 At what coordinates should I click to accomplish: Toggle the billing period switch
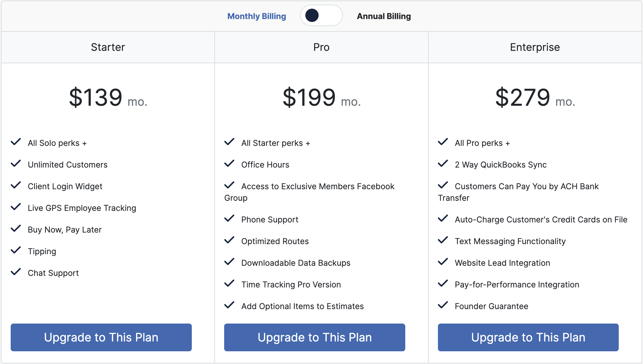pos(321,16)
